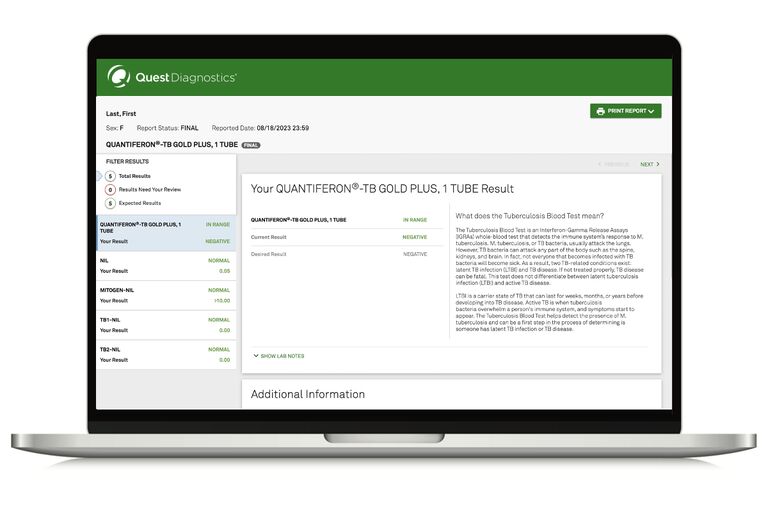Expand Show Lab Notes

[x=279, y=356]
